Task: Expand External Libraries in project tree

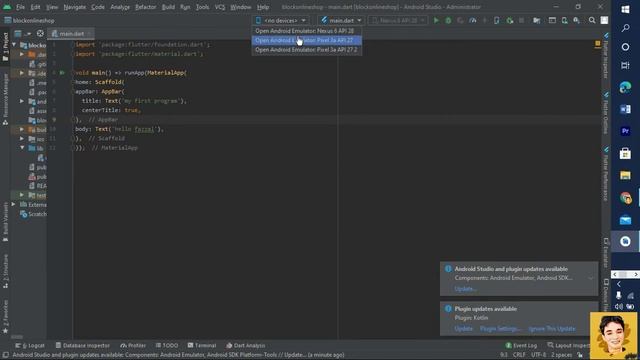Action: click(13, 204)
